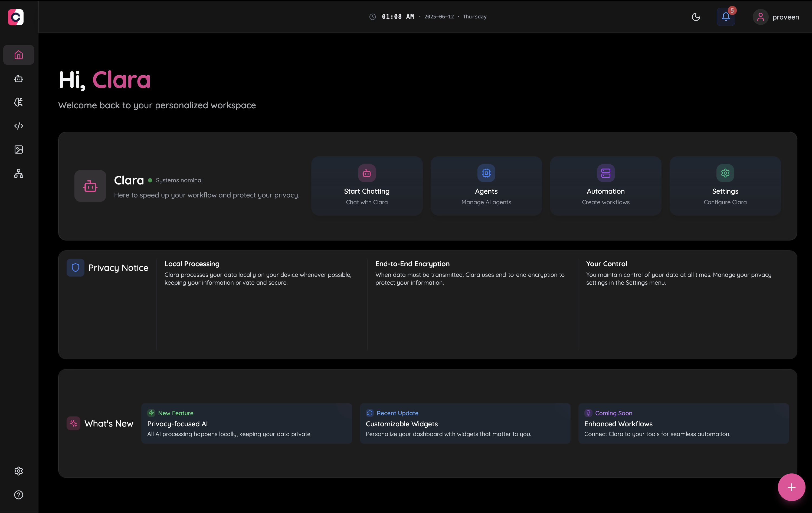Open the network workflow icon in sidebar

click(x=19, y=173)
